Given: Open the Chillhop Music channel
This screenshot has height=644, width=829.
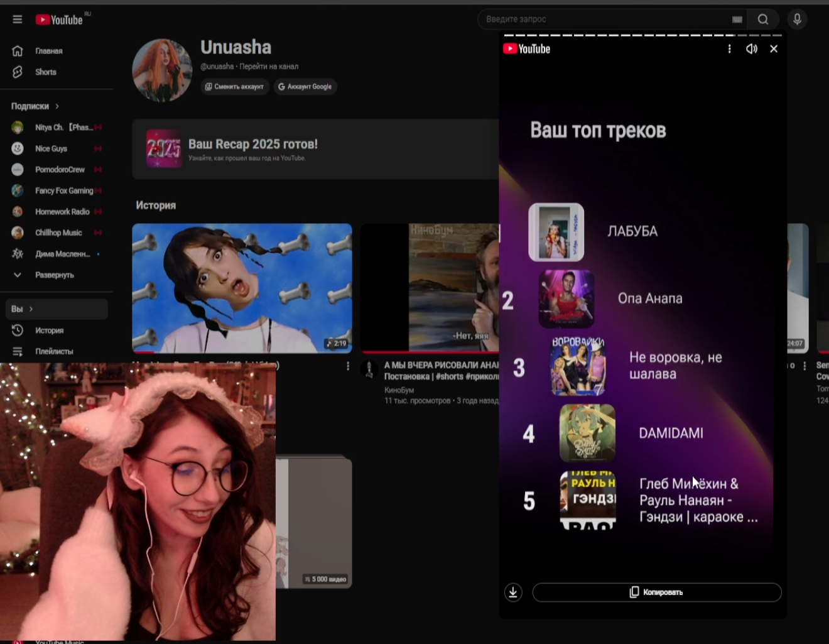Looking at the screenshot, I should (x=57, y=233).
